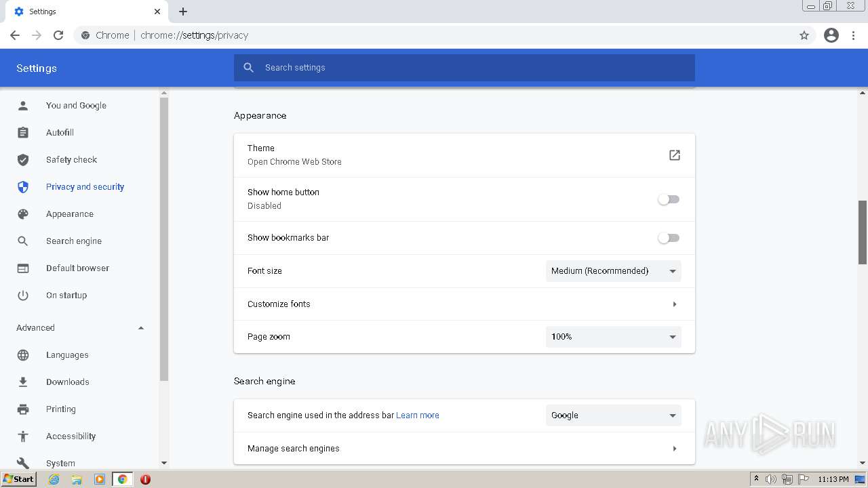Open Languages settings
The width and height of the screenshot is (868, 488).
coord(67,355)
